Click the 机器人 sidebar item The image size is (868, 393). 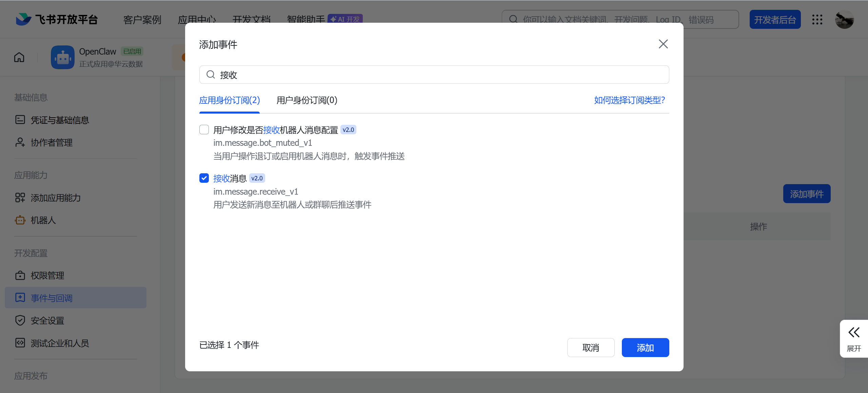pos(43,220)
